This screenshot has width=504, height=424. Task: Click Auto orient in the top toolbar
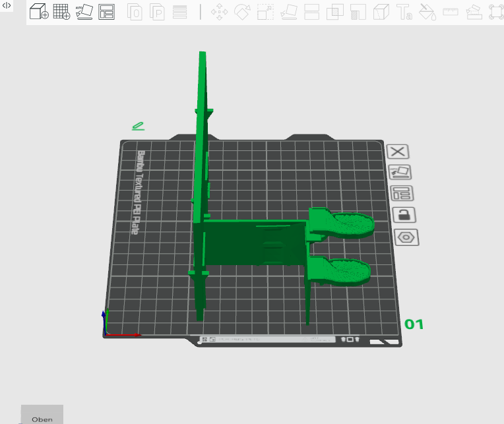84,12
